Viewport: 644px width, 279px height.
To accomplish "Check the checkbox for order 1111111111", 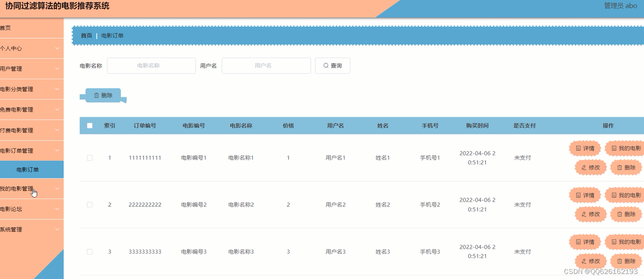I will pyautogui.click(x=90, y=157).
